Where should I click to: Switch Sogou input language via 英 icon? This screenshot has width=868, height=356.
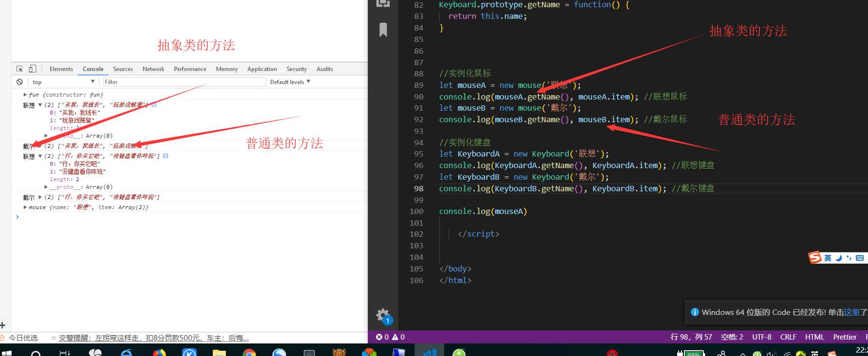tap(828, 258)
